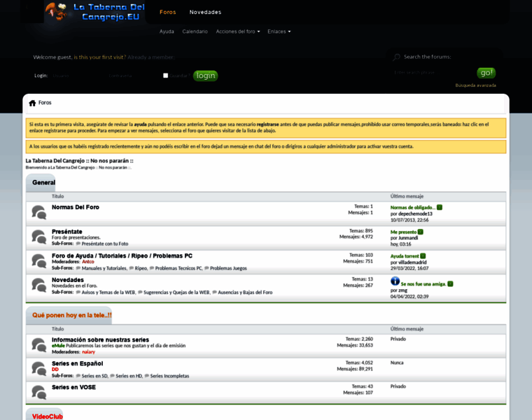Click the blue info icon in the Novedades row

pos(395,281)
